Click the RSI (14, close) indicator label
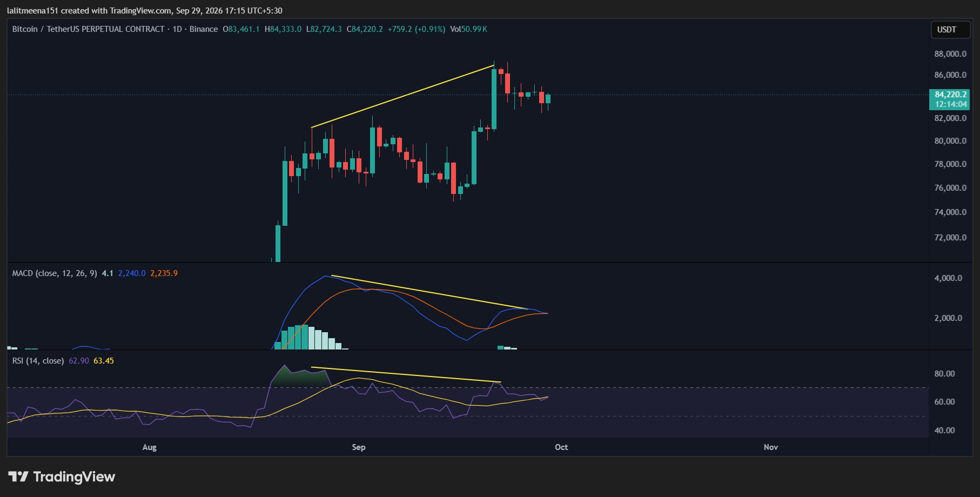 click(x=38, y=361)
